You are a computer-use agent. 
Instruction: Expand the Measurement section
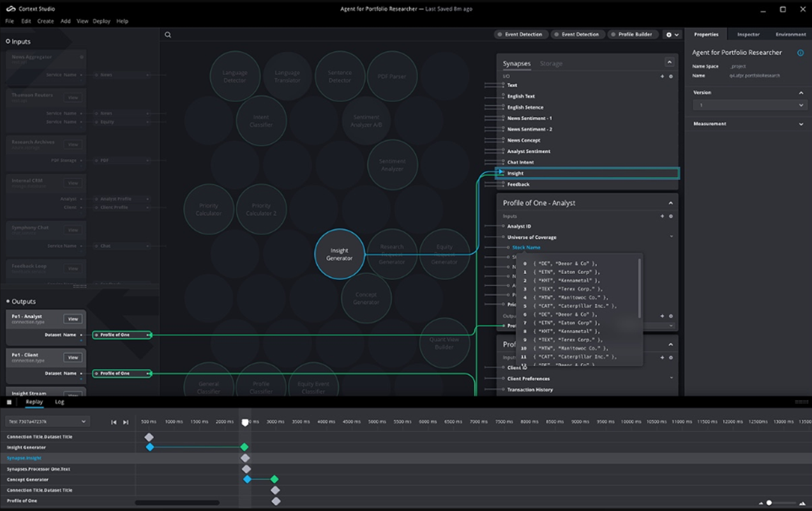point(801,124)
